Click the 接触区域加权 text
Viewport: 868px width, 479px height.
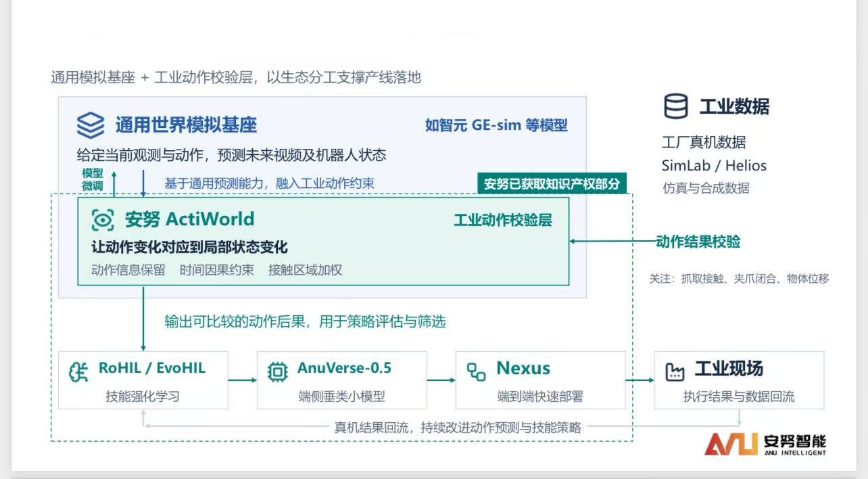305,270
